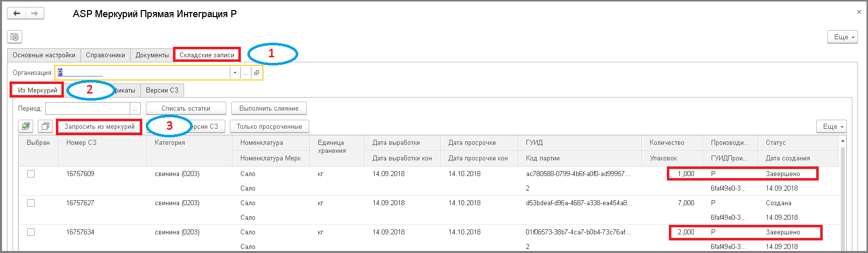Click the Номенклатура Мерк column header
This screenshot has width=868, height=253.
[x=271, y=158]
